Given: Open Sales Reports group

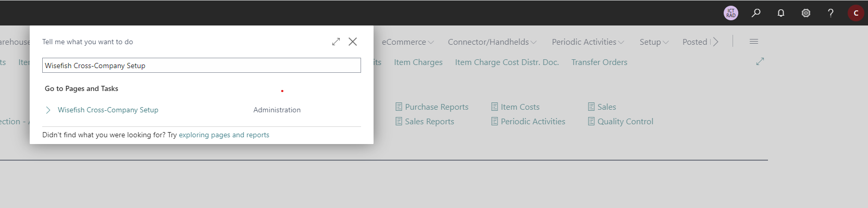Looking at the screenshot, I should [429, 122].
